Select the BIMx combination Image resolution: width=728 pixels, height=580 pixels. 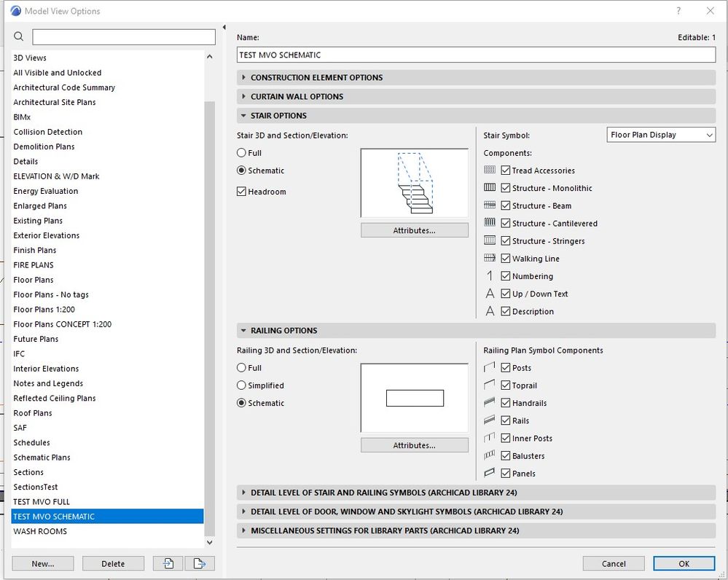click(107, 117)
